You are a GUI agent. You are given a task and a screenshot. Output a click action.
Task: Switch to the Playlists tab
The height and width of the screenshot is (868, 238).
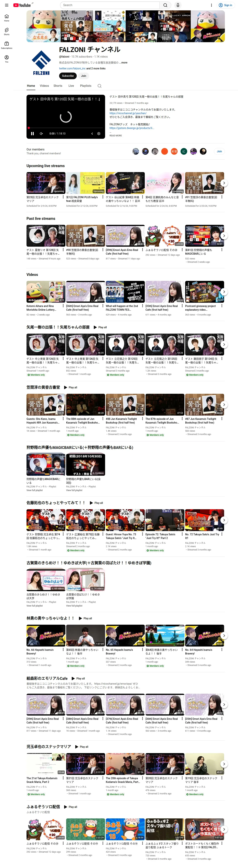[86, 86]
